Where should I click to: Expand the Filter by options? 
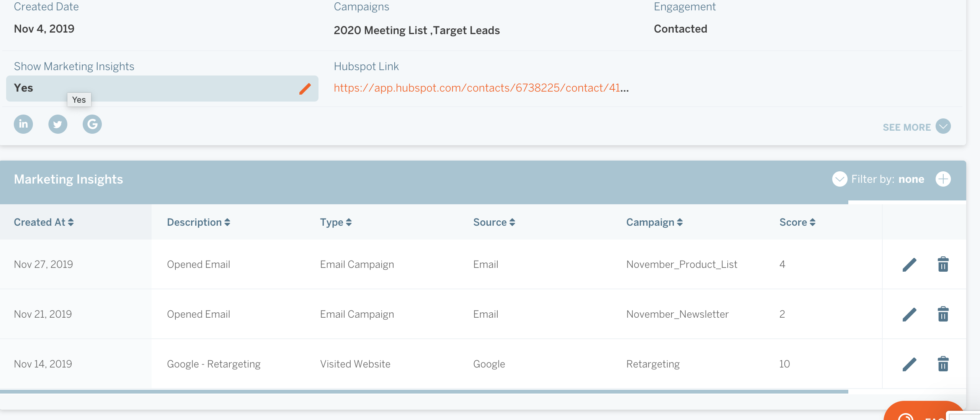click(x=840, y=179)
